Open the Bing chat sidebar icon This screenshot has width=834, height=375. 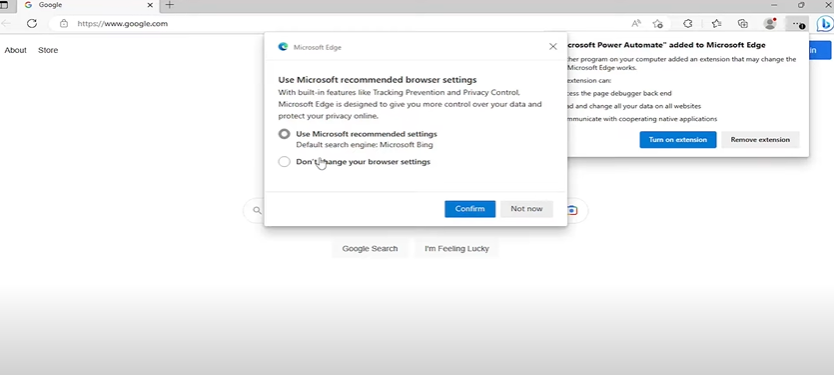(x=825, y=23)
